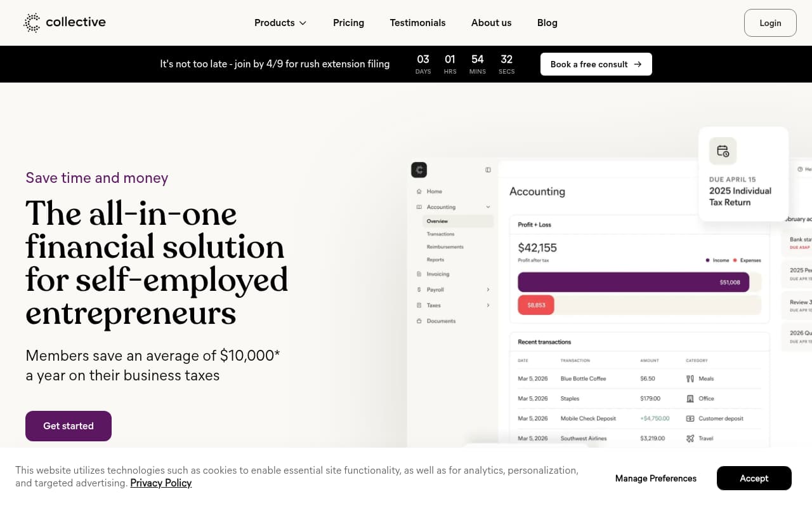Click the Get started button

click(x=68, y=426)
